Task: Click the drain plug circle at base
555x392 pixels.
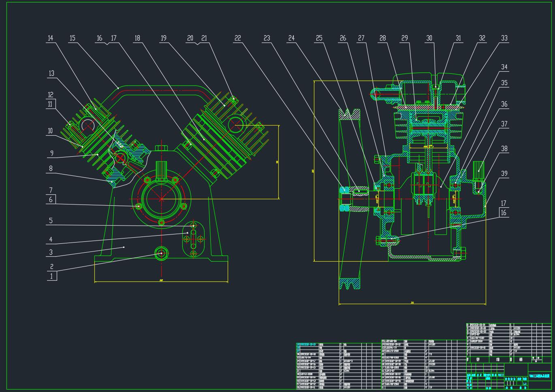Action: 161,254
